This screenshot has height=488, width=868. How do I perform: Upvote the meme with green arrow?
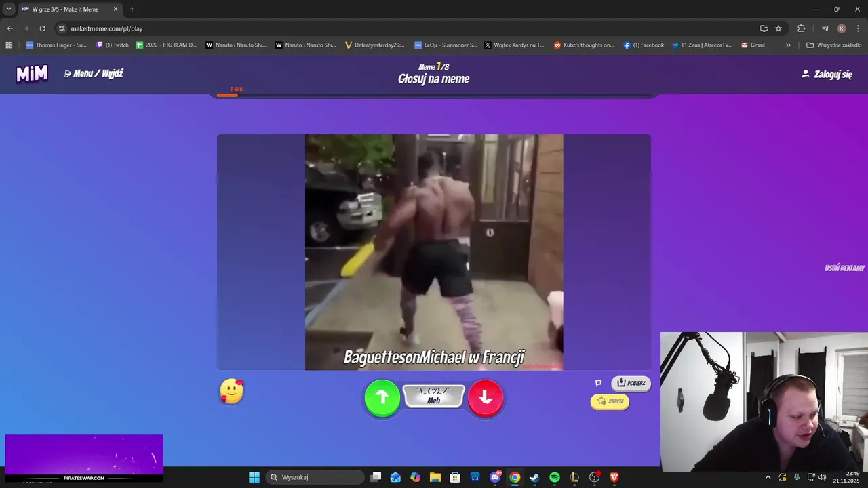coord(382,398)
